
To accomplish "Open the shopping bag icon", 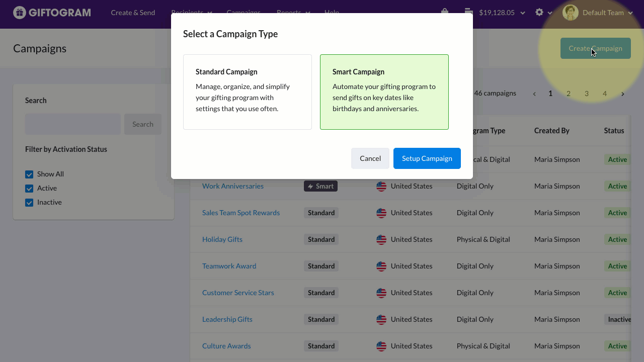I will pyautogui.click(x=445, y=12).
